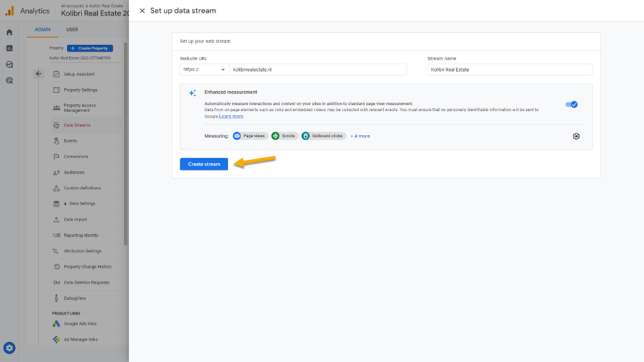Click the Reporting Identity icon
This screenshot has height=362, width=644.
point(56,235)
